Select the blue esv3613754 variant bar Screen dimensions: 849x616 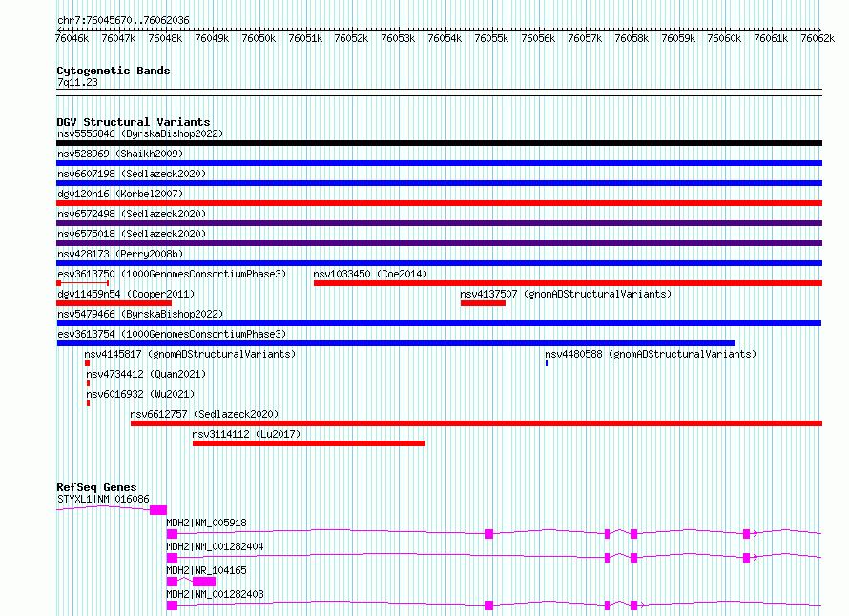[396, 343]
